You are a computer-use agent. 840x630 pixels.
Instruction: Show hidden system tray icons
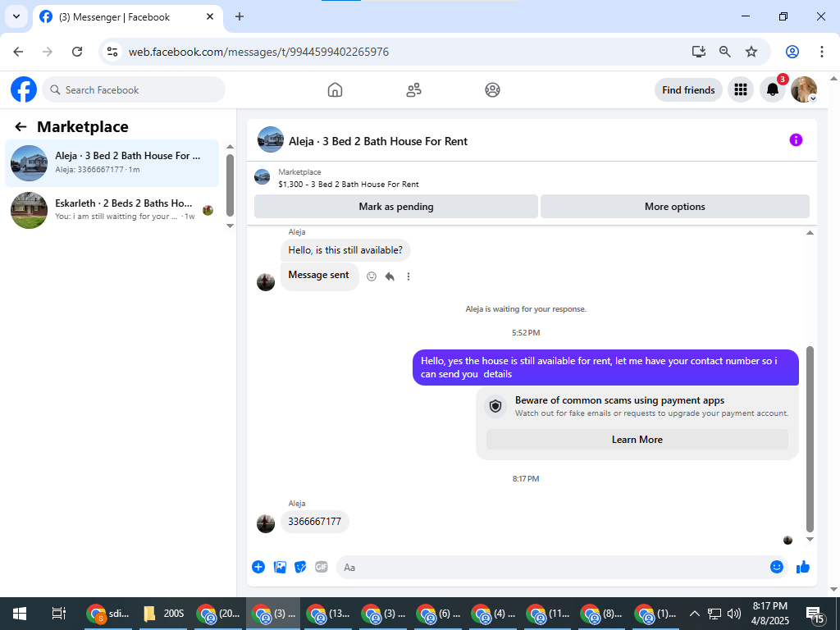(x=694, y=614)
